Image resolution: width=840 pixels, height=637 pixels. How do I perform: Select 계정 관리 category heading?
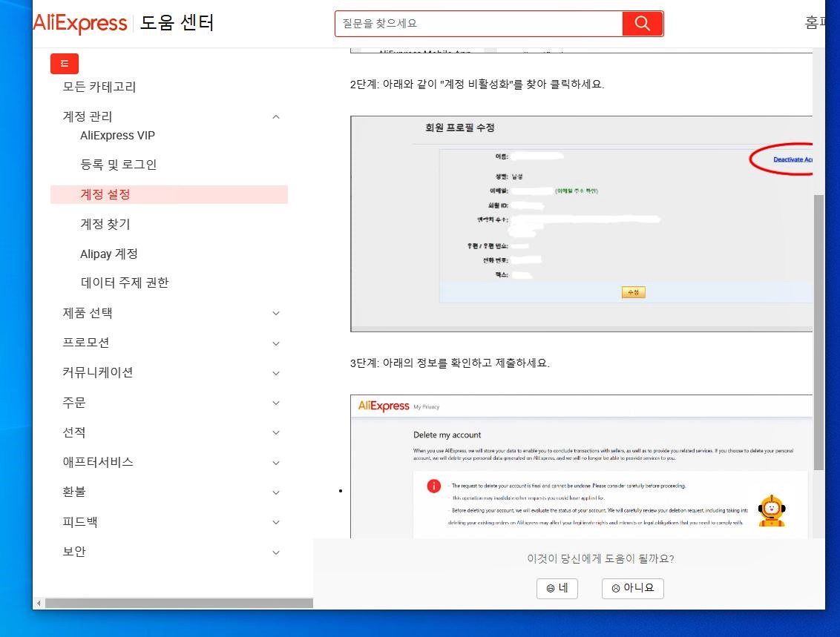click(x=88, y=116)
